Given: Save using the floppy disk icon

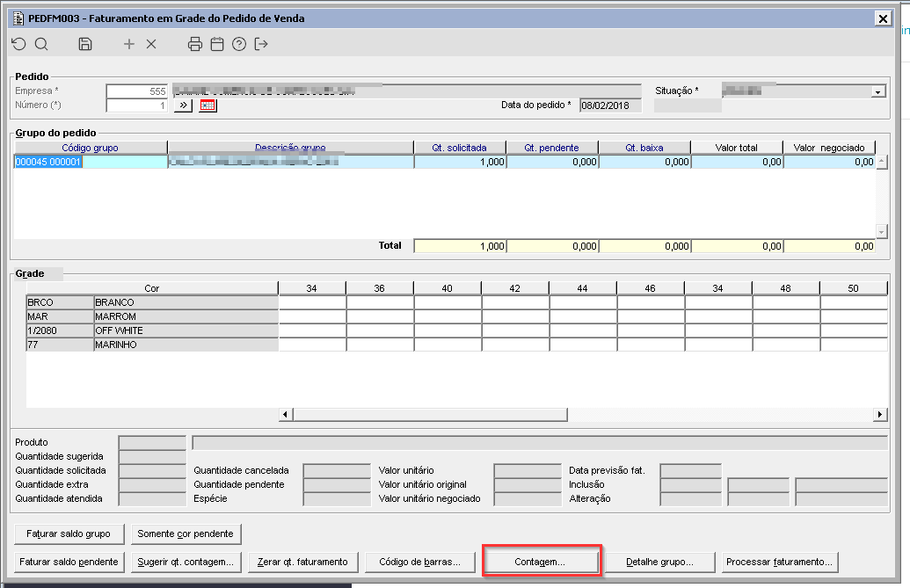Looking at the screenshot, I should [x=85, y=44].
